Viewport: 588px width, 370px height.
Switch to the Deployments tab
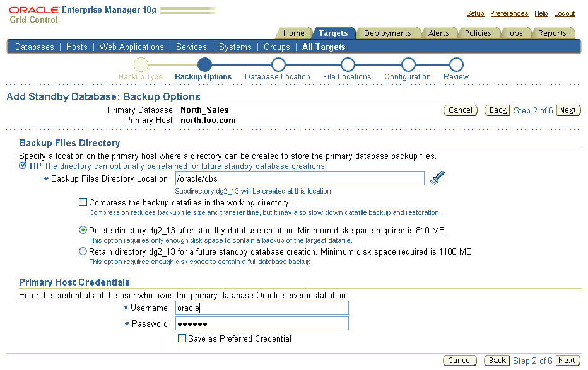click(388, 33)
